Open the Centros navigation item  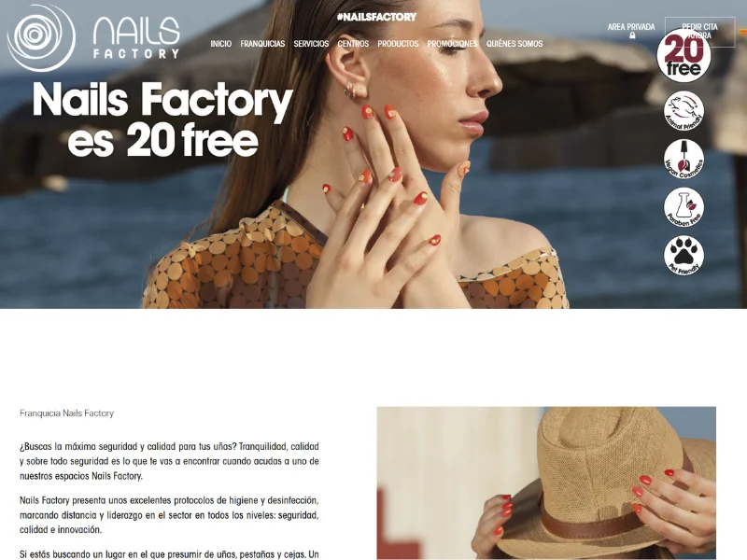(x=353, y=44)
